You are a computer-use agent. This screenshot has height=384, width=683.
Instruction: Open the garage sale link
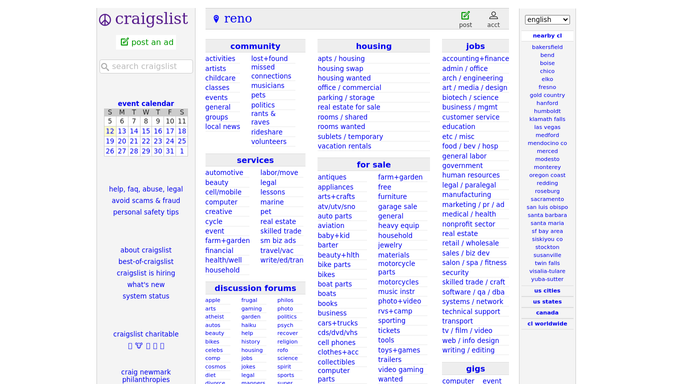click(x=398, y=207)
